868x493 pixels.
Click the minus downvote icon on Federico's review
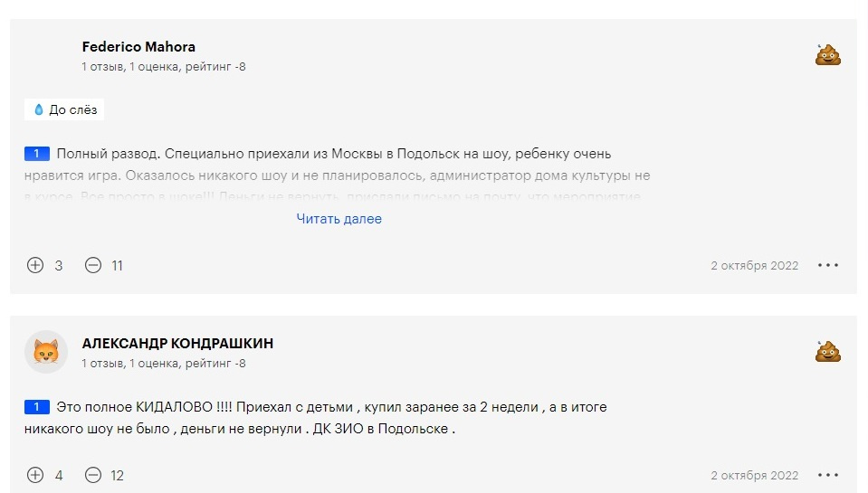tap(92, 265)
